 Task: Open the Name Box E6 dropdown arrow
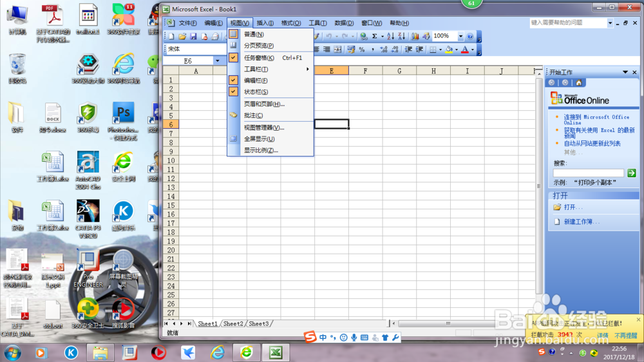217,61
